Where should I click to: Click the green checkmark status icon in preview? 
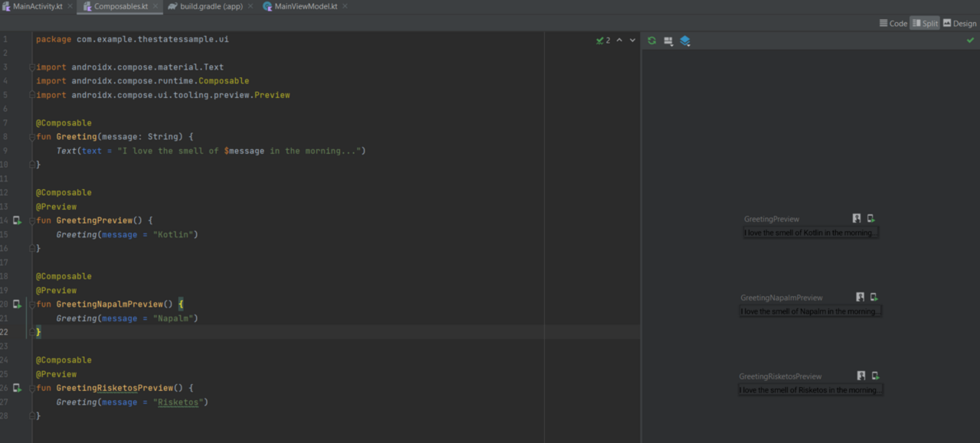point(971,41)
